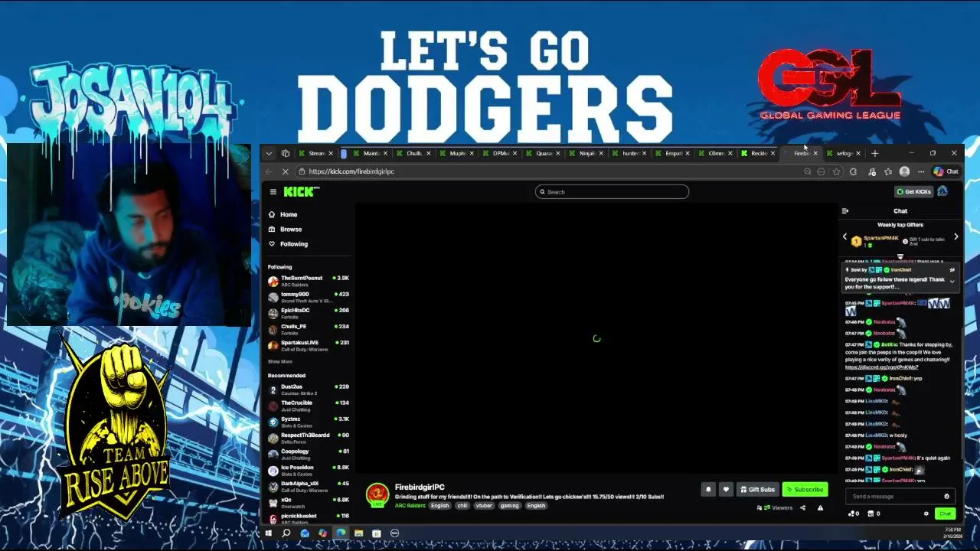Image resolution: width=980 pixels, height=551 pixels.
Task: Collapse the Weekly top Gifters section handle
Action: point(900,256)
